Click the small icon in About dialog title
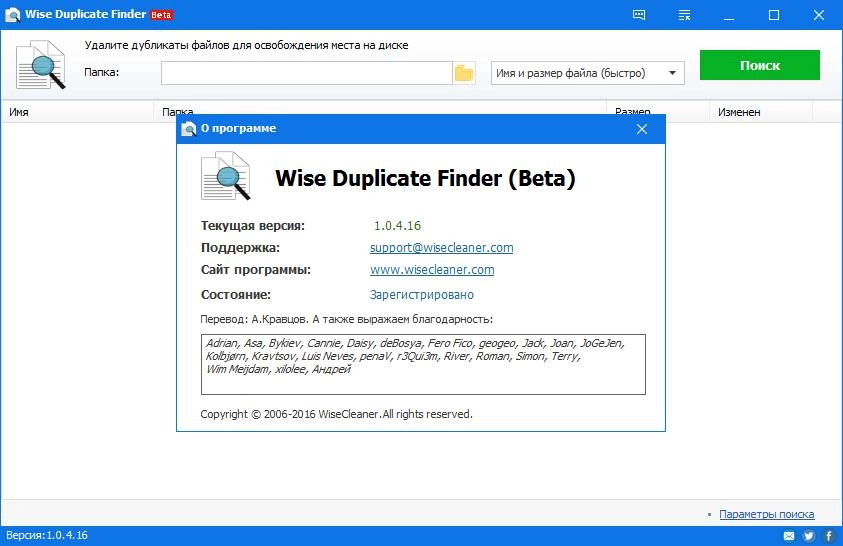 (189, 129)
